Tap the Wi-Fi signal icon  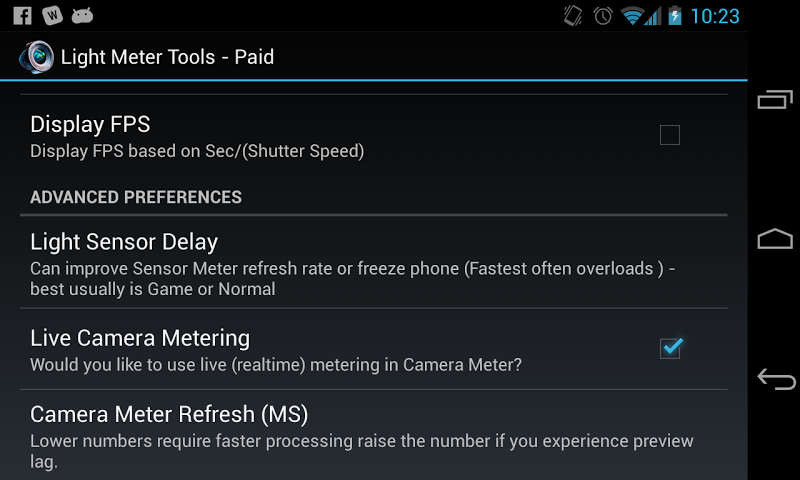pos(631,16)
